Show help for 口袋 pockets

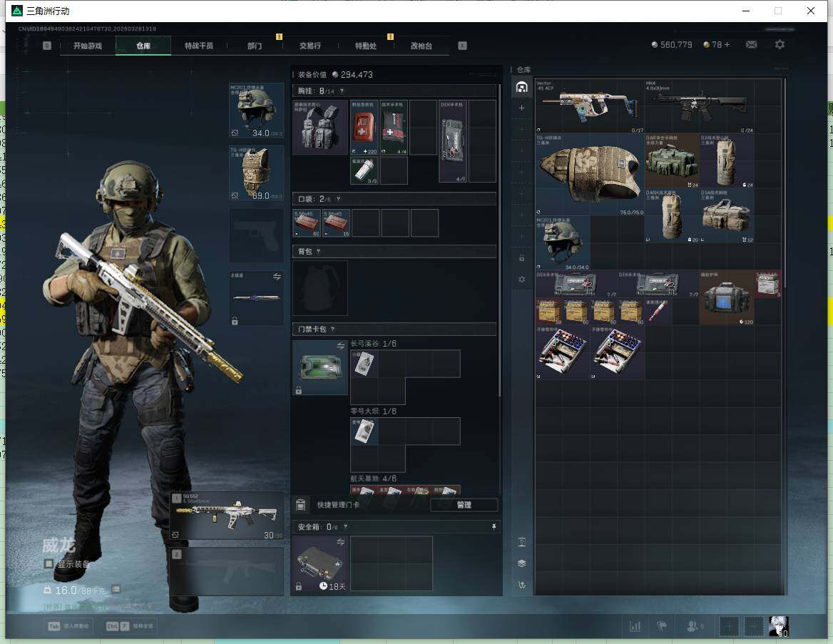tap(338, 199)
